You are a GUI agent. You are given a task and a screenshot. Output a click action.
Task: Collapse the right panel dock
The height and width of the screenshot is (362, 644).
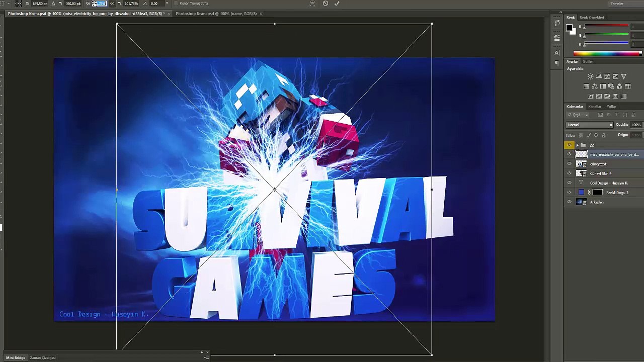(561, 12)
